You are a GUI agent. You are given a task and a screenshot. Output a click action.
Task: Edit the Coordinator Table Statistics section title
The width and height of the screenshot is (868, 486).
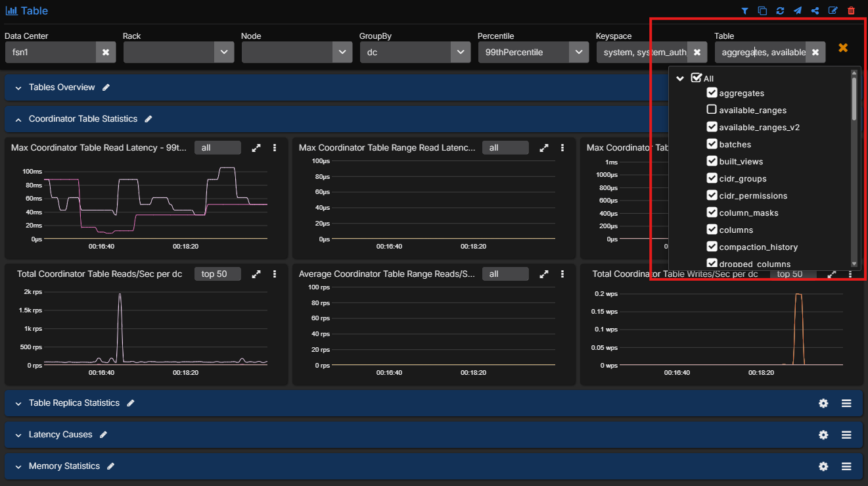148,119
